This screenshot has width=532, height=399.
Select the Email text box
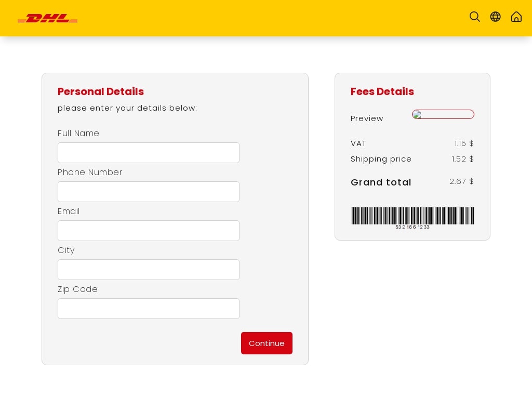coord(148,231)
